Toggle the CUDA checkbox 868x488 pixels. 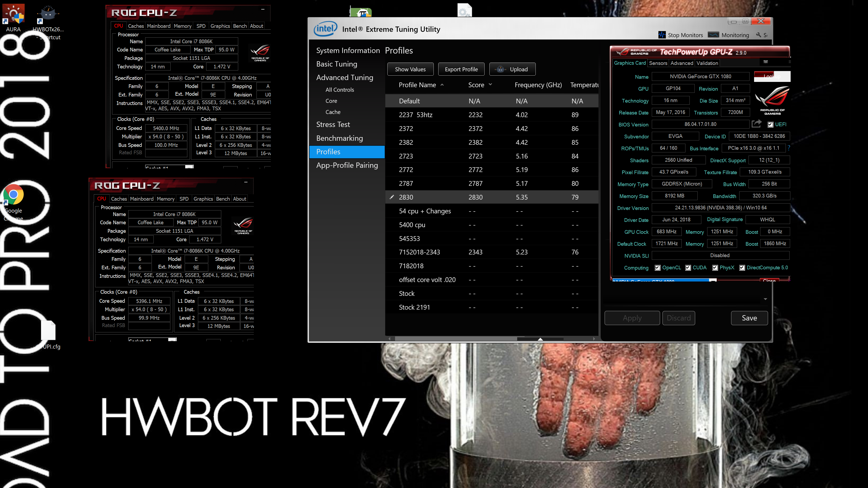click(x=688, y=267)
